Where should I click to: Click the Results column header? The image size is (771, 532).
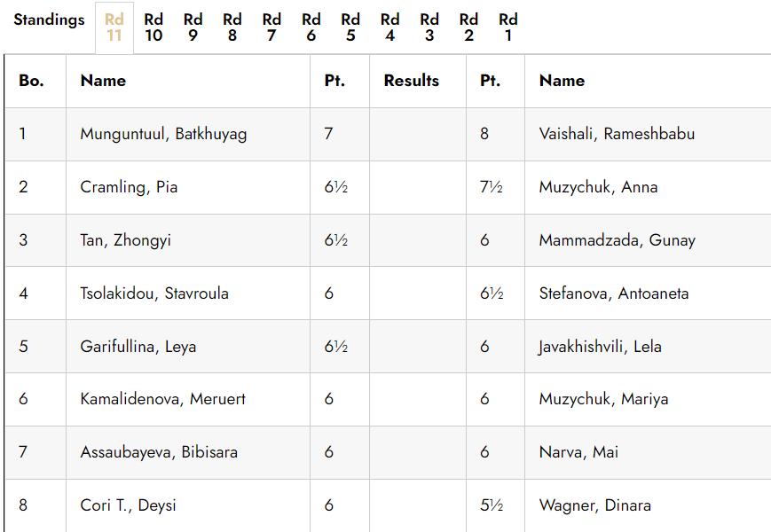(411, 81)
